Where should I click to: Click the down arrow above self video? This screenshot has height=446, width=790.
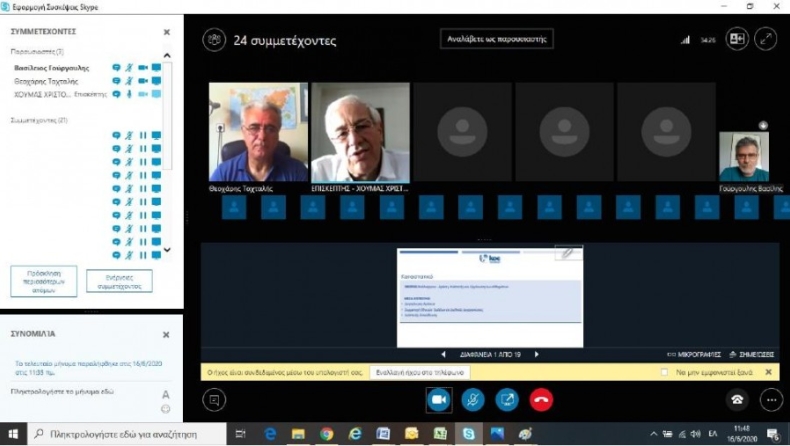(x=763, y=125)
